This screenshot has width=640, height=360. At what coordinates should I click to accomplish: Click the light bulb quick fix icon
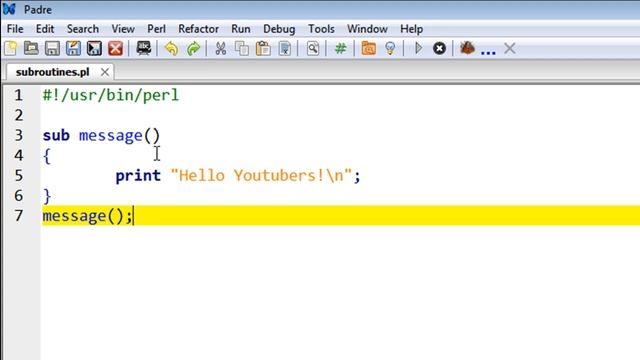click(x=390, y=49)
